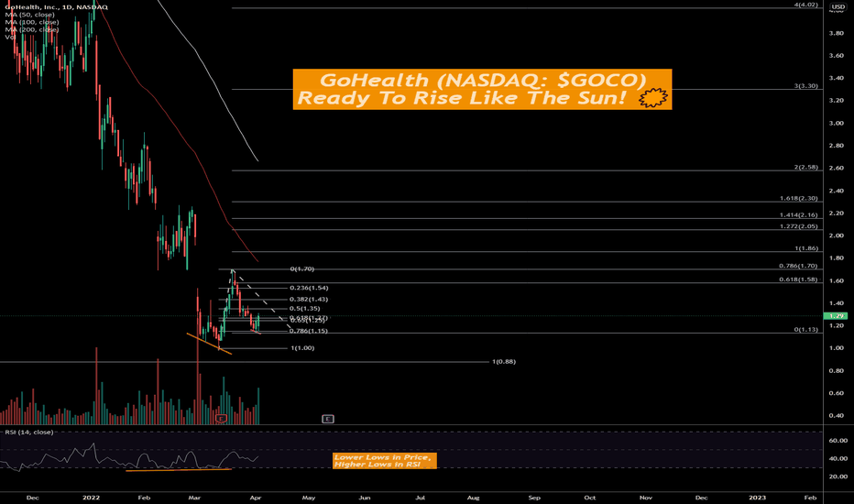Click the 0.786(1.15) retracement label

309,332
